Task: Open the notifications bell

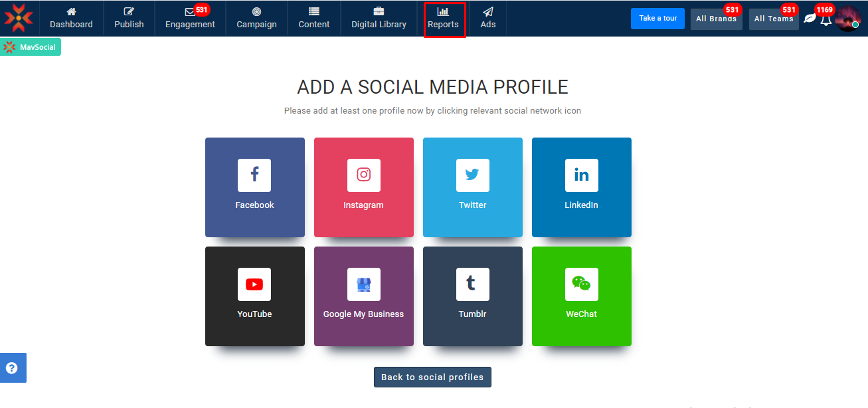Action: (x=825, y=20)
